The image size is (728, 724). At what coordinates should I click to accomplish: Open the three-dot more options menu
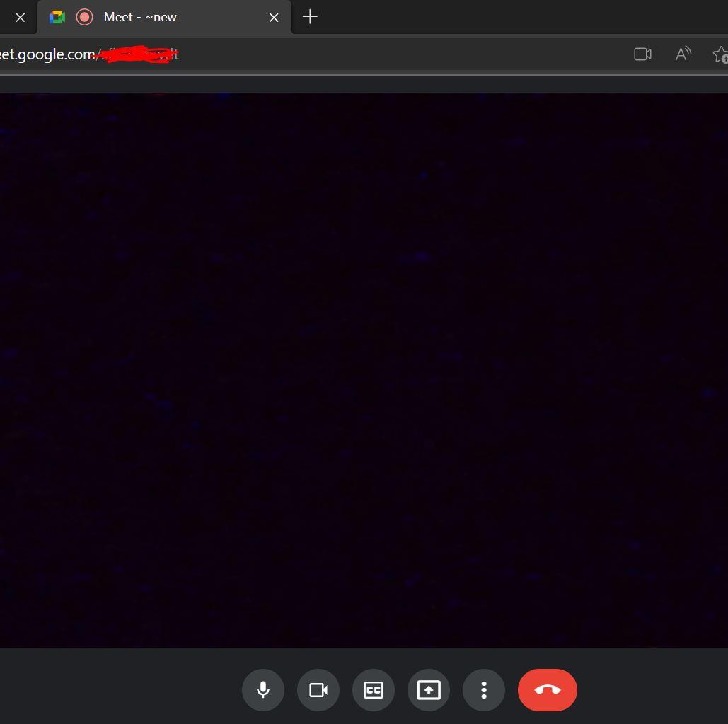click(x=484, y=689)
